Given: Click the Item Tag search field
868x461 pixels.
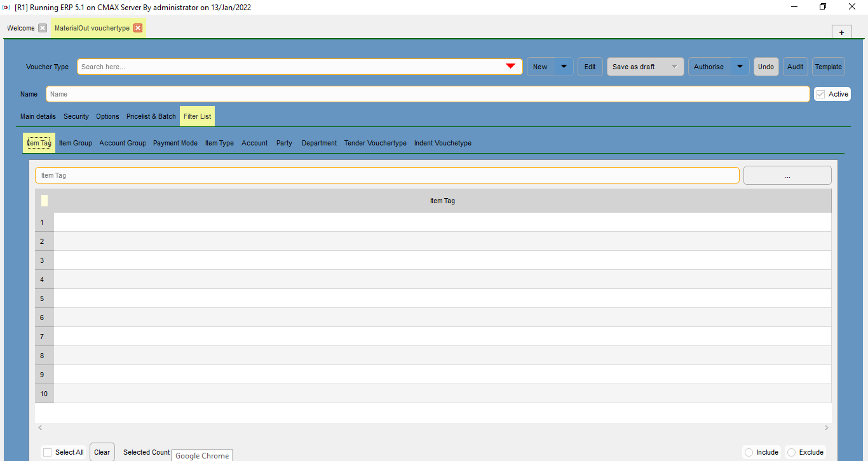Looking at the screenshot, I should (387, 175).
